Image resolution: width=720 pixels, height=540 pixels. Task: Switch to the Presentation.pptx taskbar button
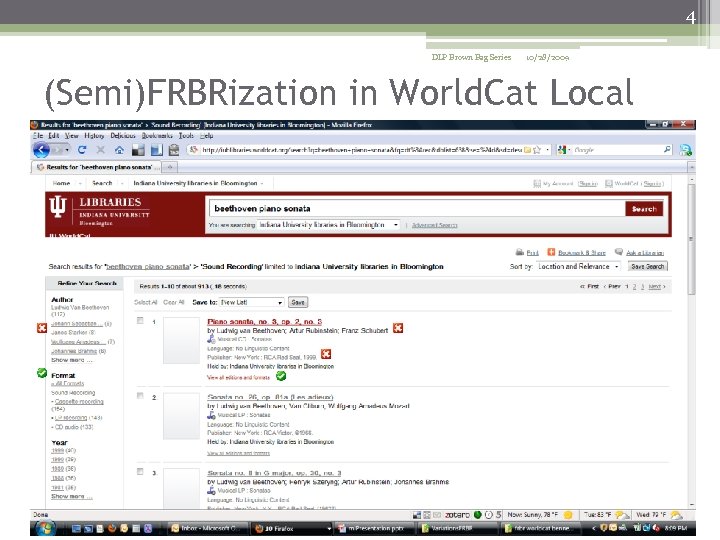pyautogui.click(x=374, y=529)
